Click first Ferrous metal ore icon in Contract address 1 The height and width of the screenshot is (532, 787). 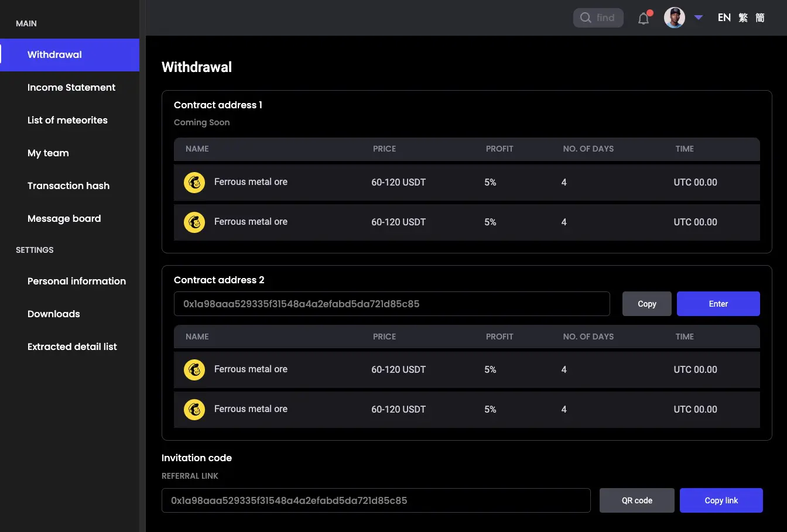(x=194, y=183)
